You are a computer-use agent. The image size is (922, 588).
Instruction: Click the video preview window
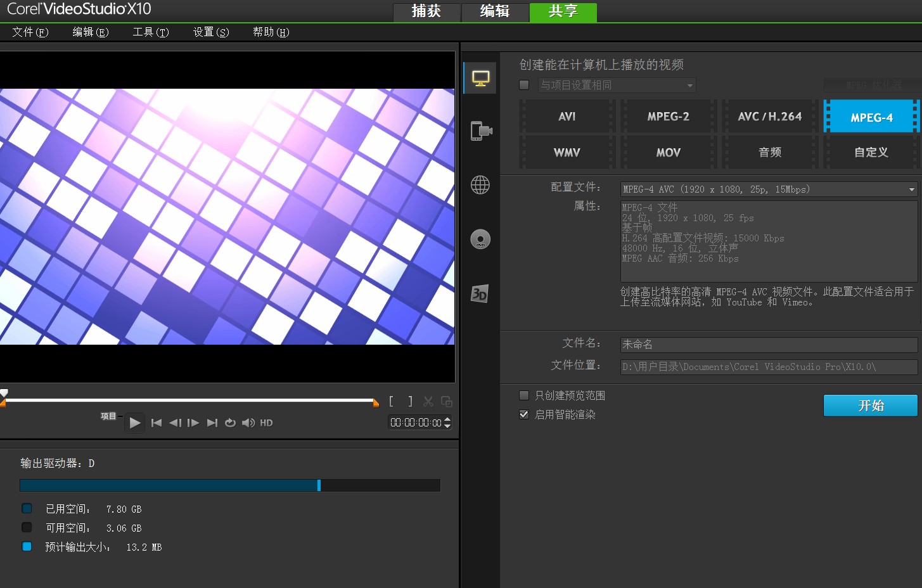click(x=227, y=217)
